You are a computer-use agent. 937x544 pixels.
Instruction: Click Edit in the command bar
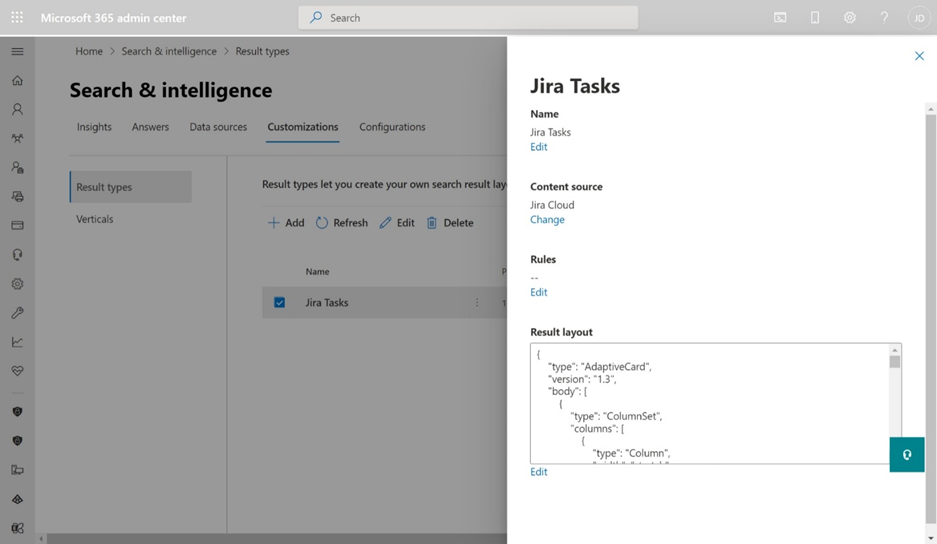[x=397, y=222]
